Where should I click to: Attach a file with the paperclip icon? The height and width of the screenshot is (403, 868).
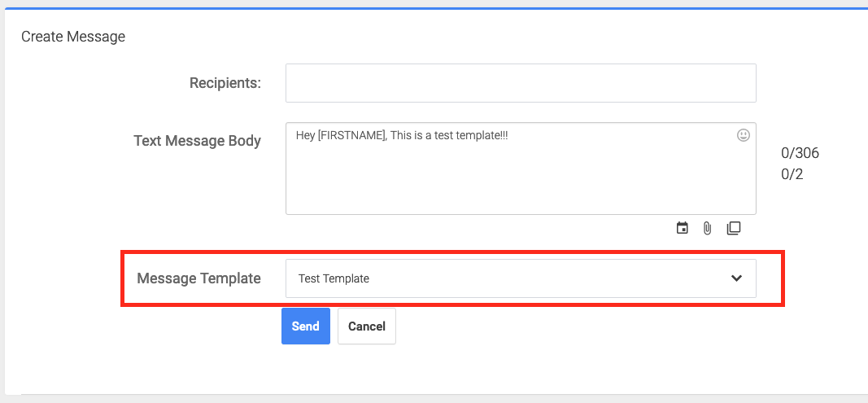click(707, 228)
